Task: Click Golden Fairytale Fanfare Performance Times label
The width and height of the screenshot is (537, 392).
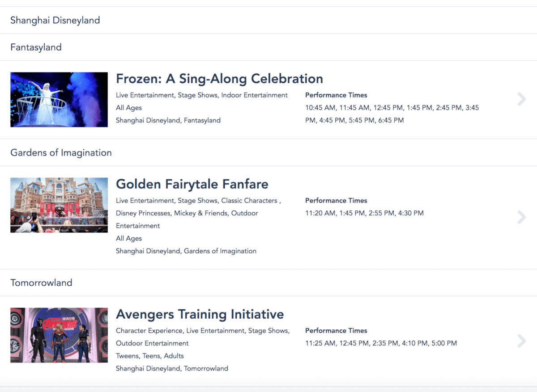Action: (336, 201)
